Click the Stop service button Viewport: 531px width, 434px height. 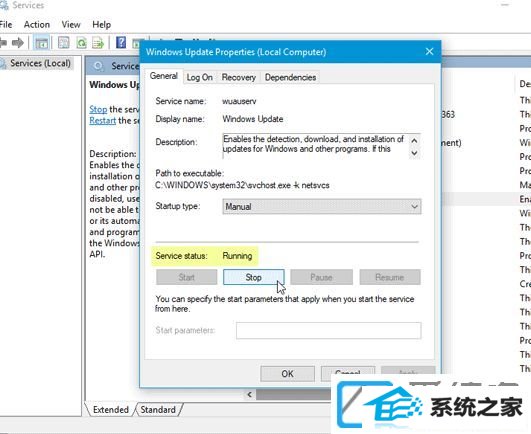pyautogui.click(x=254, y=277)
